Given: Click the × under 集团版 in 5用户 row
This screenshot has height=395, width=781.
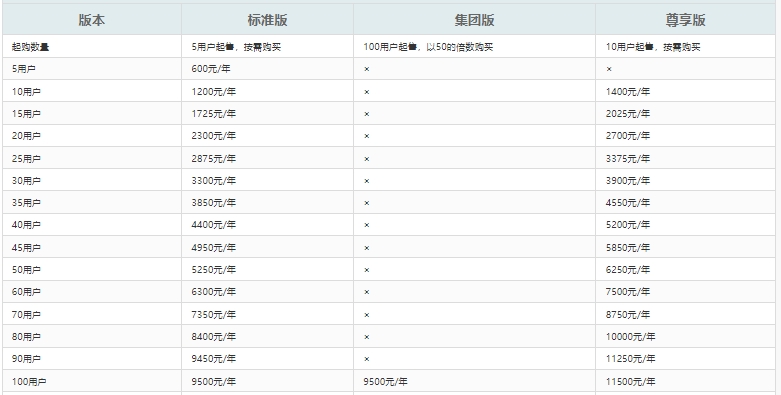Looking at the screenshot, I should pos(367,69).
